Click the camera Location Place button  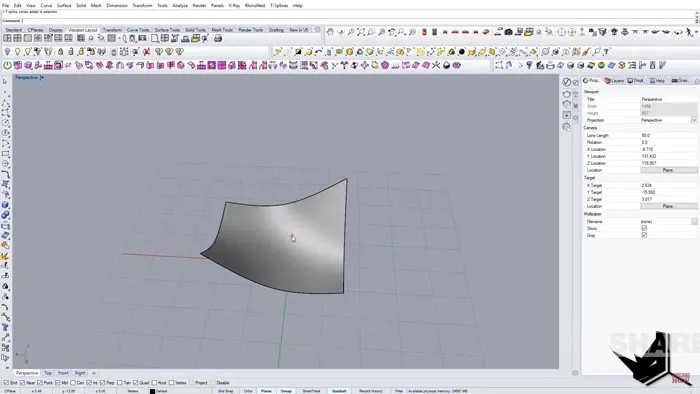click(x=668, y=170)
